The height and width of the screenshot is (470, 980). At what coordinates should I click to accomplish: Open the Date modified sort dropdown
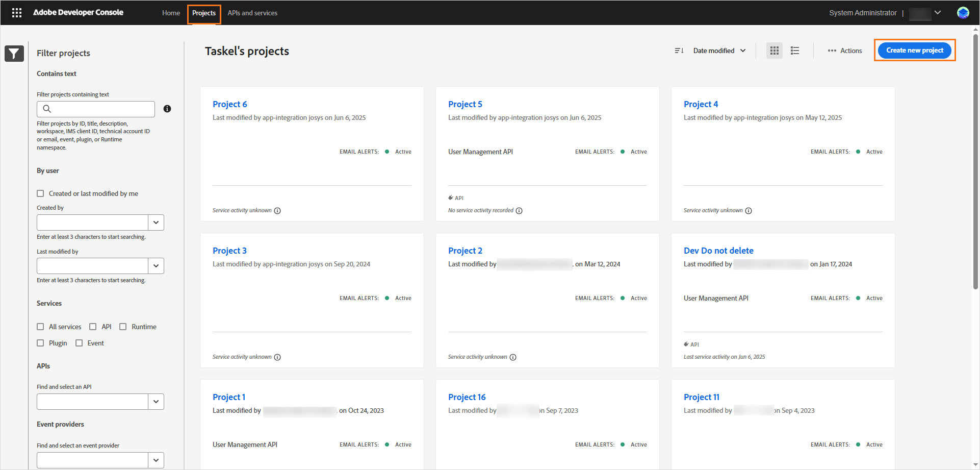click(x=719, y=51)
